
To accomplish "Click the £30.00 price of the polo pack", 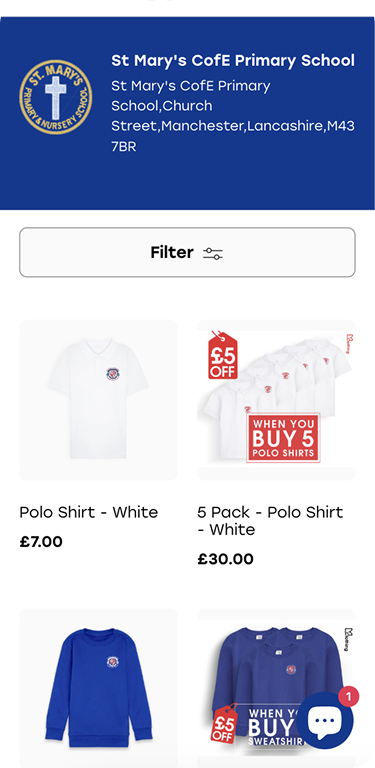I will click(225, 559).
